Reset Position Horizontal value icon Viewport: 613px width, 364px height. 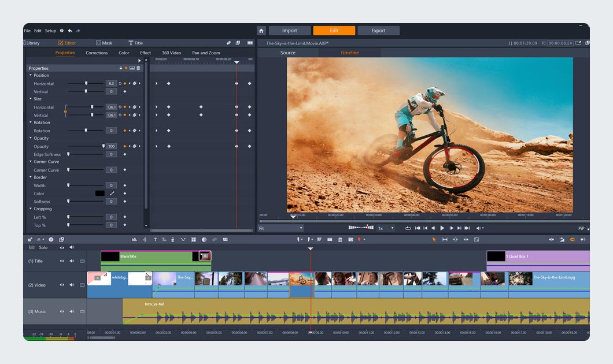pos(120,84)
